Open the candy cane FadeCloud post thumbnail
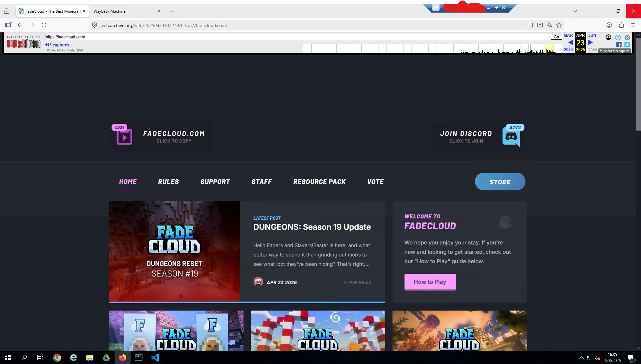The width and height of the screenshot is (641, 364). click(318, 331)
